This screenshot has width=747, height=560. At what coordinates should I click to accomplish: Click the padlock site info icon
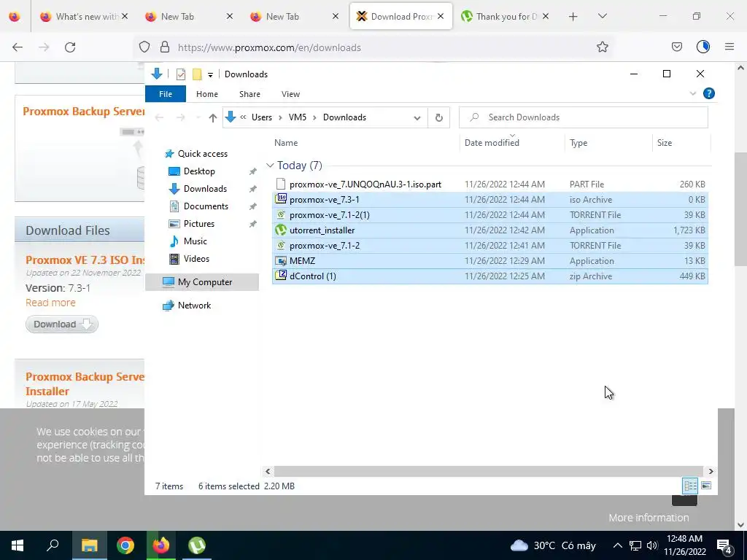point(165,47)
